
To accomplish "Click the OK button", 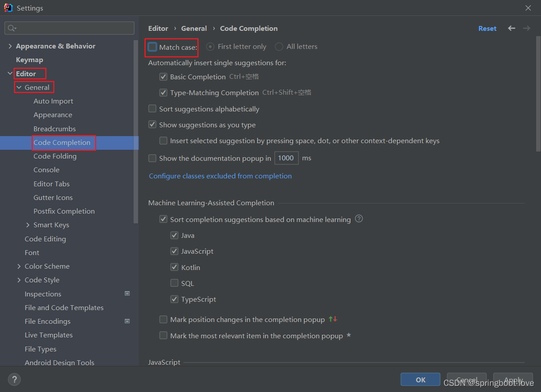I will tap(421, 380).
